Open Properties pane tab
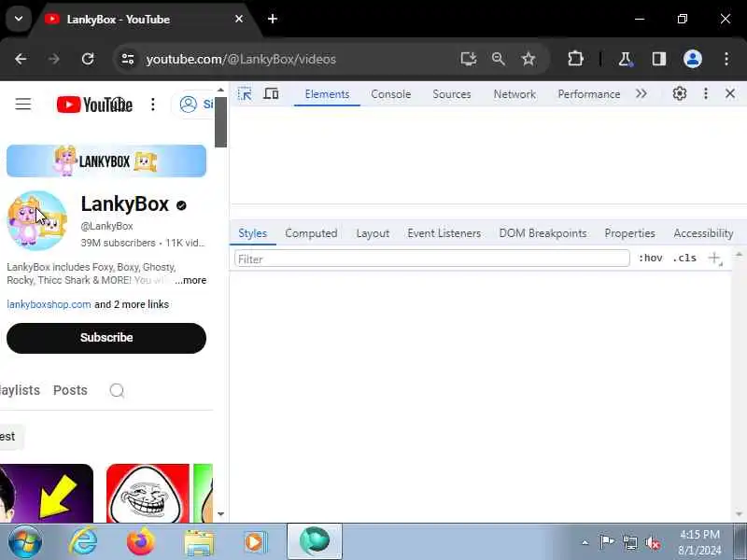The width and height of the screenshot is (747, 560). point(629,233)
